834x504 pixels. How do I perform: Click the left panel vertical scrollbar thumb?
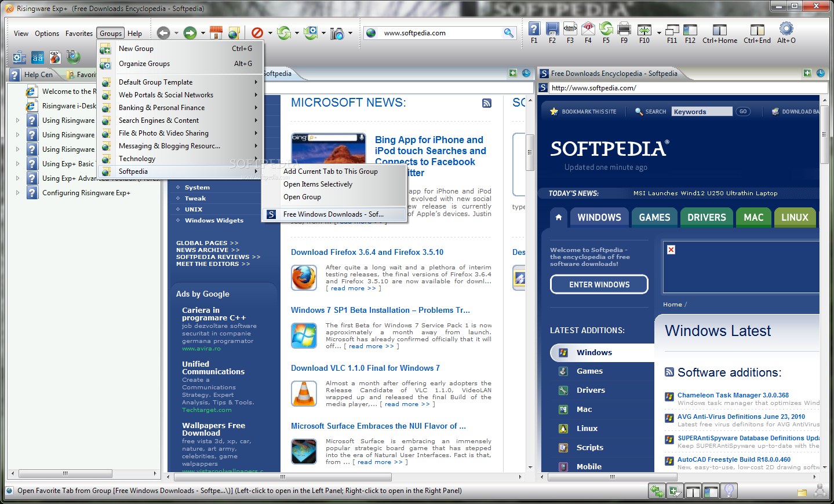point(530,153)
